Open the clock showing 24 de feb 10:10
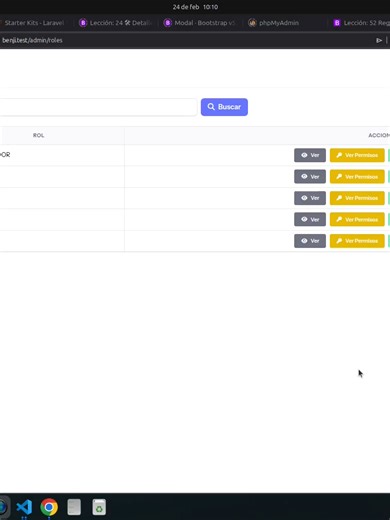Viewport: 390px width, 520px height. tap(195, 7)
